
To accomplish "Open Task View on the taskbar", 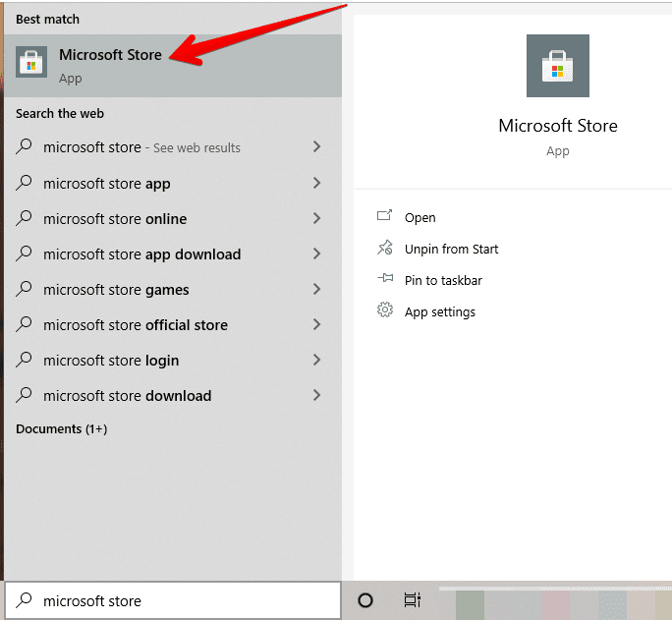I will click(413, 600).
